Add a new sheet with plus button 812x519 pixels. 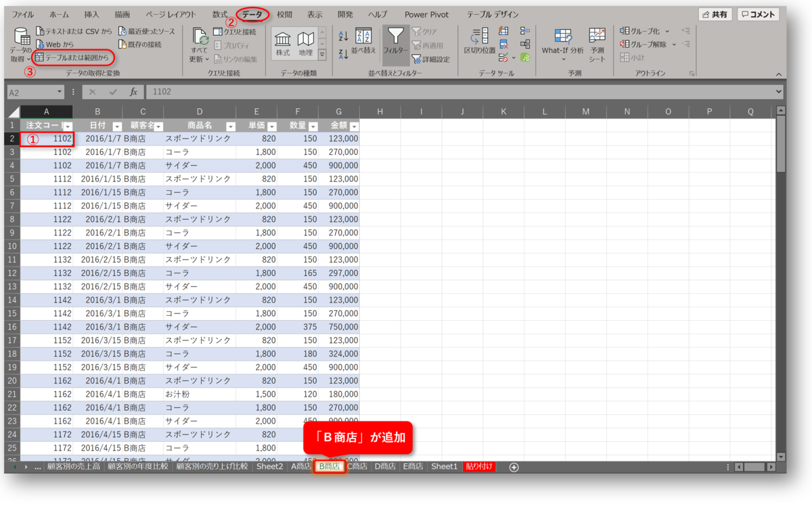pos(514,467)
